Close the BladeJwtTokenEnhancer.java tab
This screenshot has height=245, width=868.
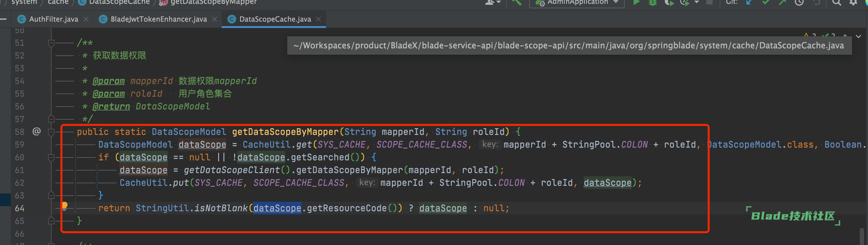(215, 19)
